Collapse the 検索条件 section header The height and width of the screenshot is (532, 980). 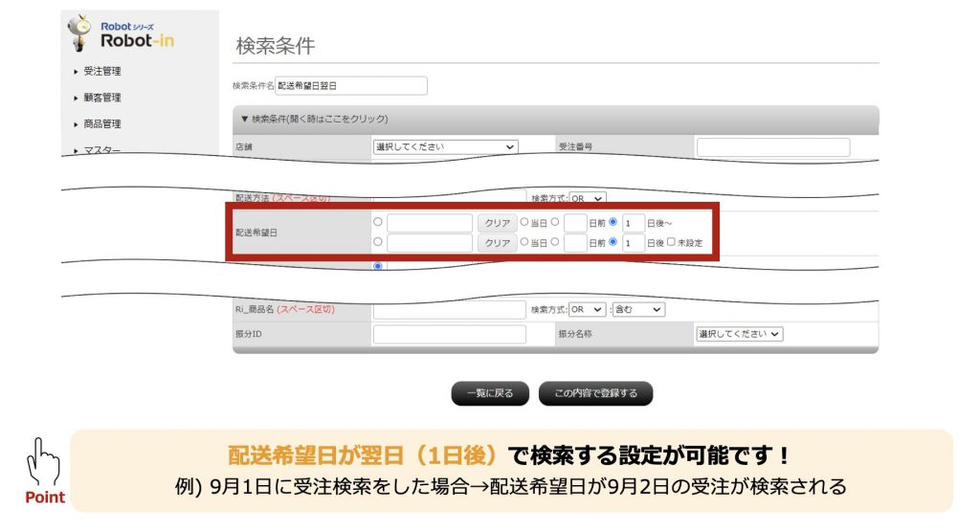pos(556,119)
